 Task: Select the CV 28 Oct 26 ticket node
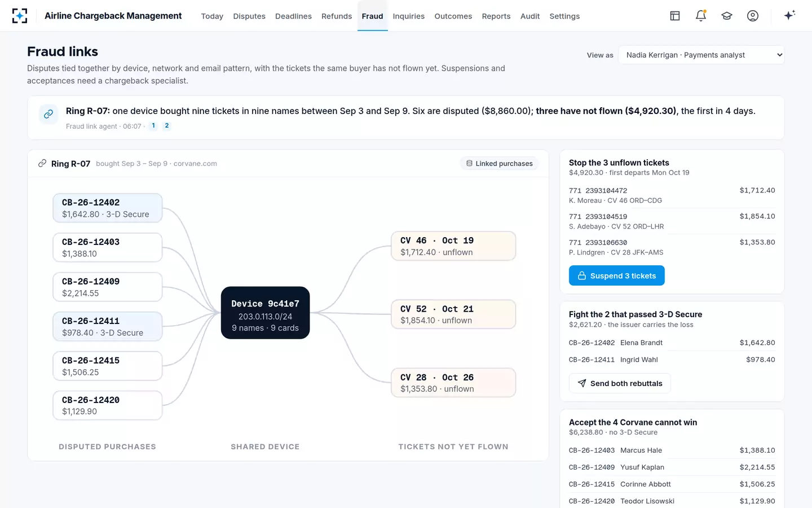tap(453, 383)
